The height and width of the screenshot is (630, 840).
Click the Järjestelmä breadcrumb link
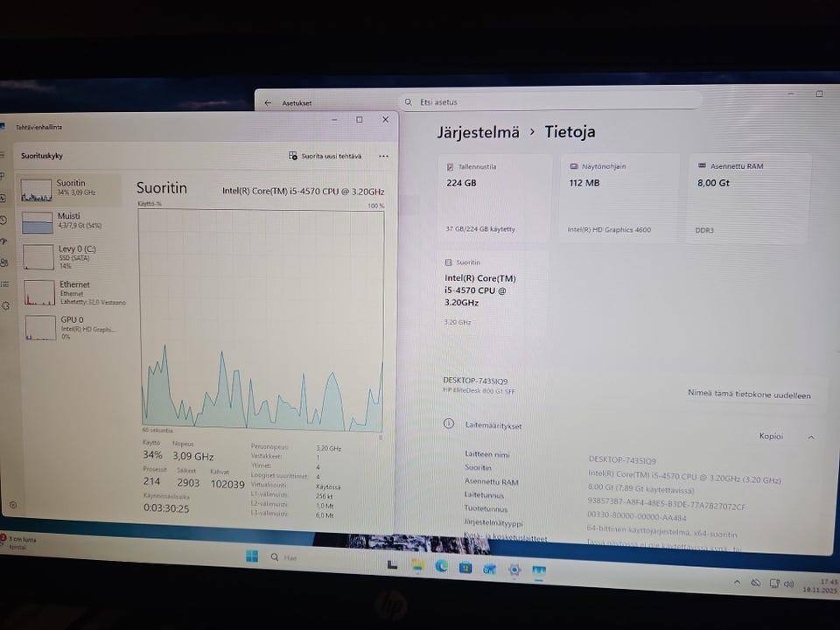[x=478, y=132]
